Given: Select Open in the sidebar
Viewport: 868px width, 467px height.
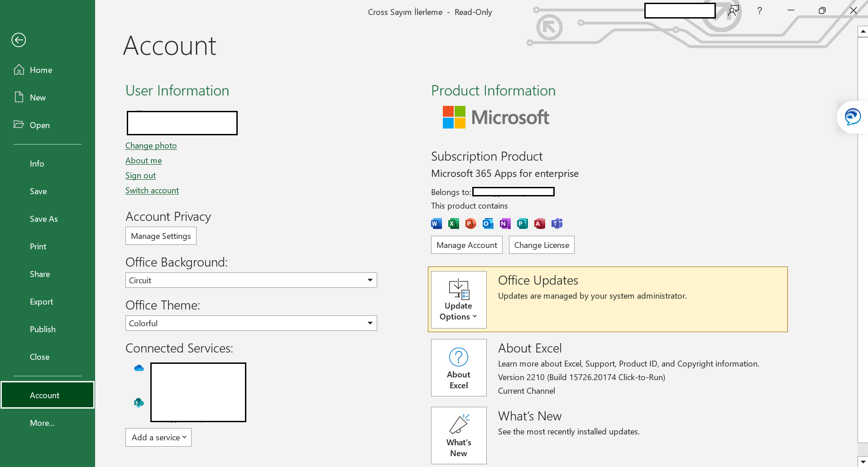Looking at the screenshot, I should point(48,125).
